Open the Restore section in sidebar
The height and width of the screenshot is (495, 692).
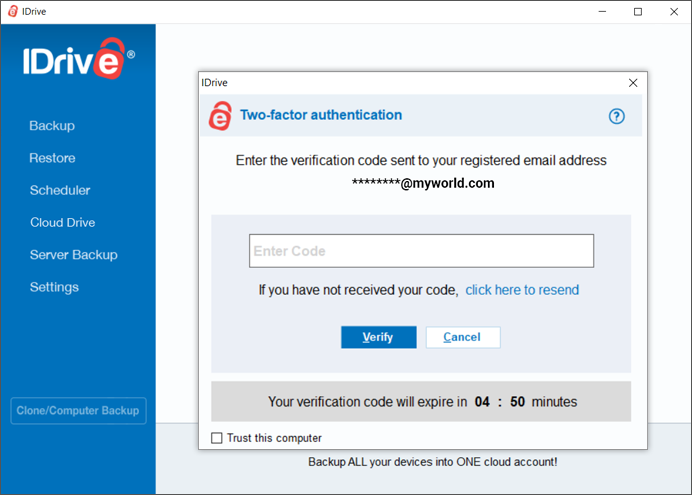52,158
